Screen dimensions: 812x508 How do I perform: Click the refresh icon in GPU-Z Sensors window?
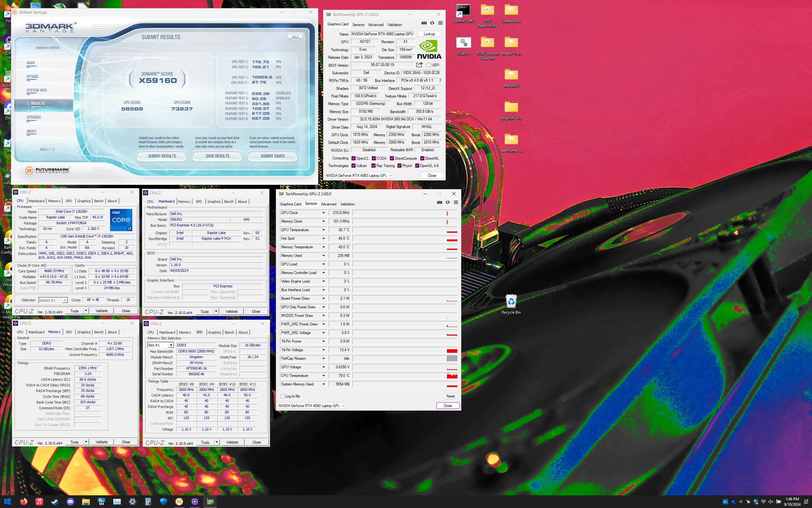(448, 202)
